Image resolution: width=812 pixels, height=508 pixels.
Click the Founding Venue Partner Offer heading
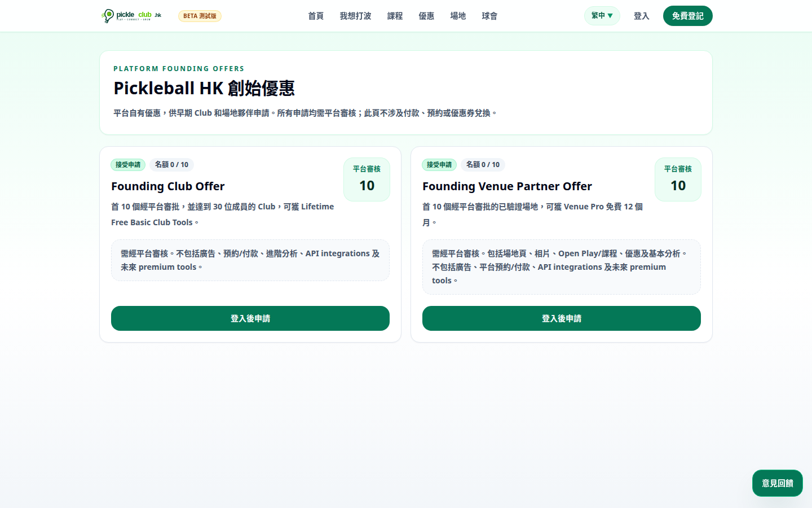[507, 186]
